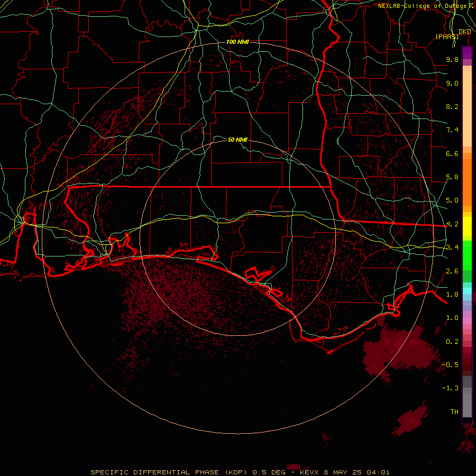The image size is (476, 476).
Task: Click the 5.8 scale value
Action: 452,177
